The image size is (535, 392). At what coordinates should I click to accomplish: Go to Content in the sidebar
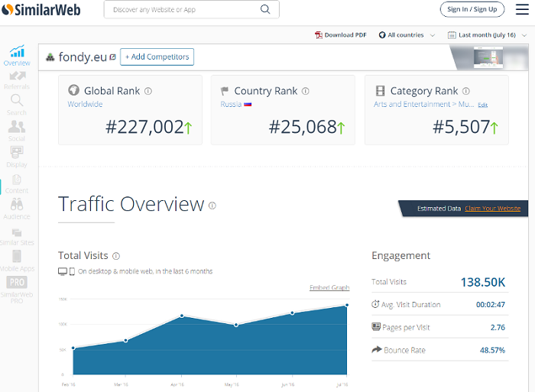[x=17, y=183]
